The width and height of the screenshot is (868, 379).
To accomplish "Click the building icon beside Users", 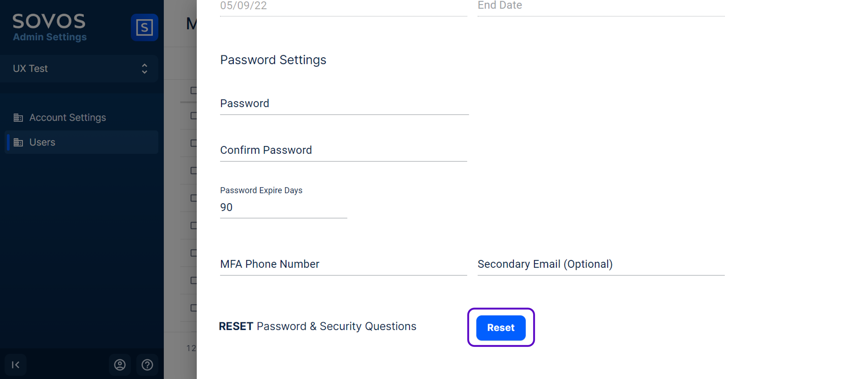I will (18, 142).
